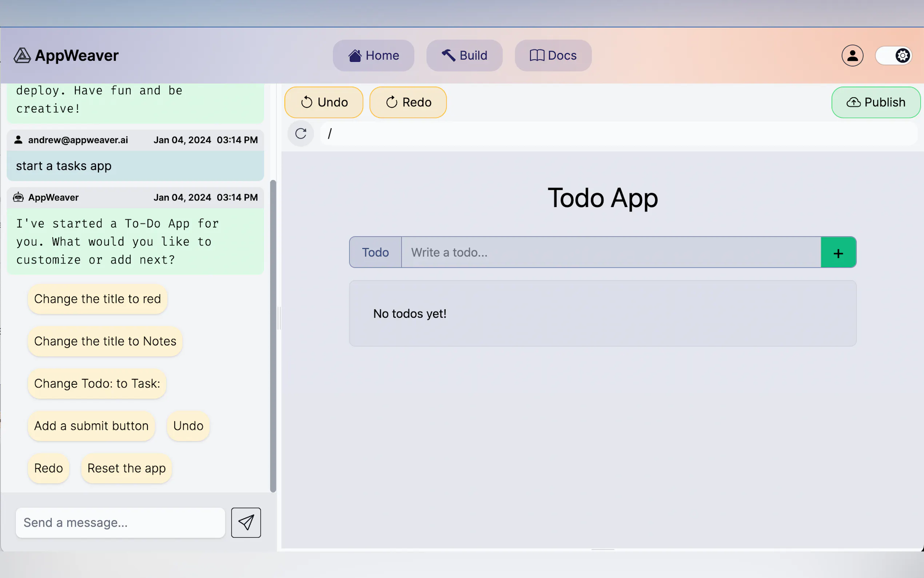Screen dimensions: 924x578
Task: Select 'Change the title to red' suggestion
Action: click(x=97, y=299)
